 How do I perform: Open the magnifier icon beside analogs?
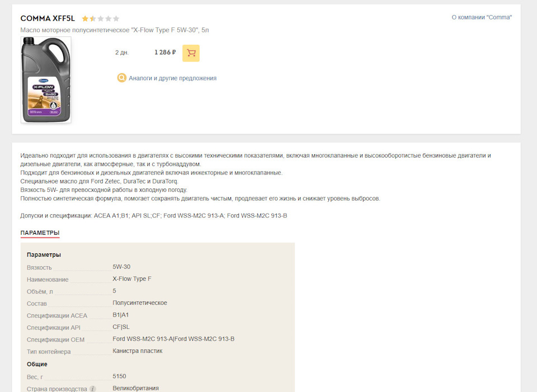tap(121, 78)
